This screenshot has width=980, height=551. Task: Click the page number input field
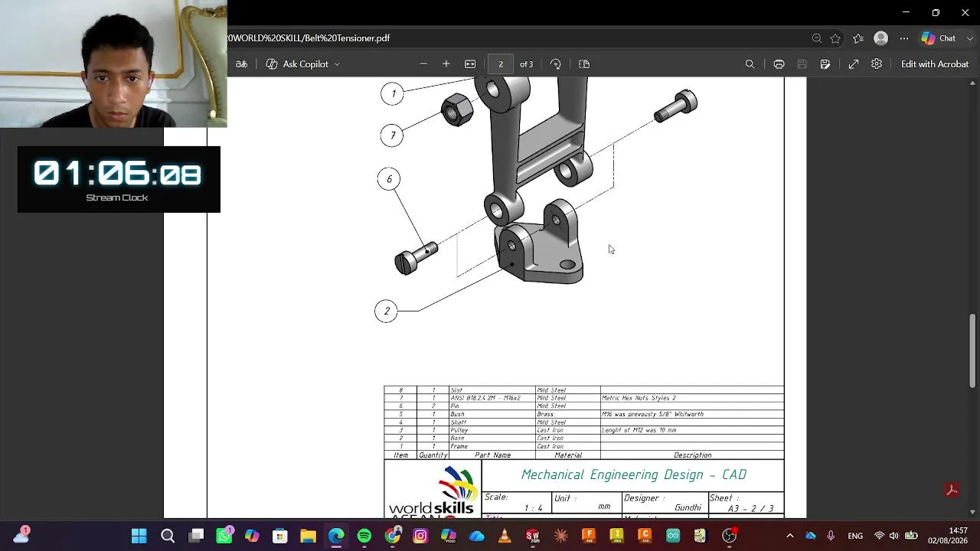coord(501,64)
